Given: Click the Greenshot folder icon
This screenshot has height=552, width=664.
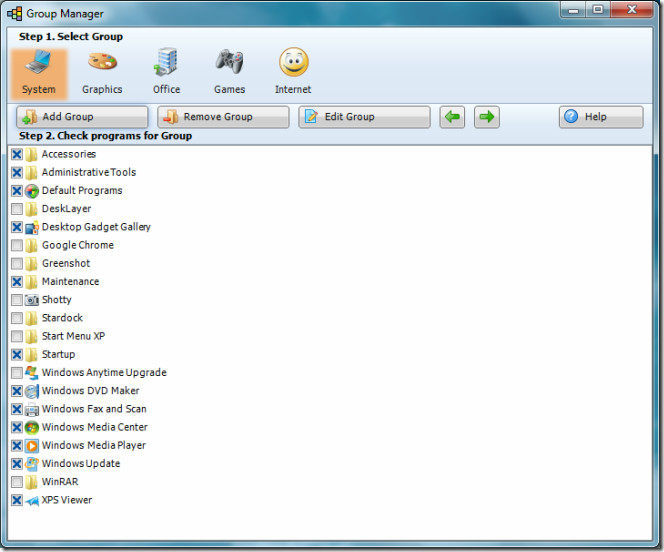Looking at the screenshot, I should click(31, 264).
